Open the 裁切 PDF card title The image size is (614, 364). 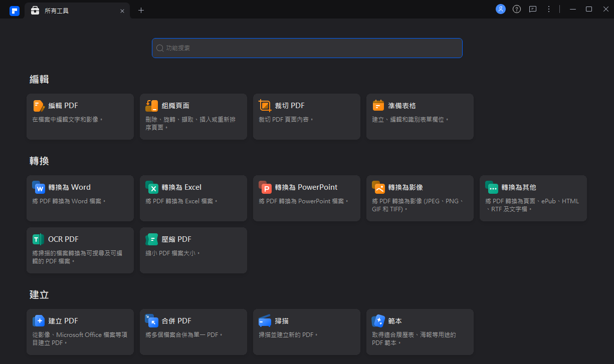point(290,106)
